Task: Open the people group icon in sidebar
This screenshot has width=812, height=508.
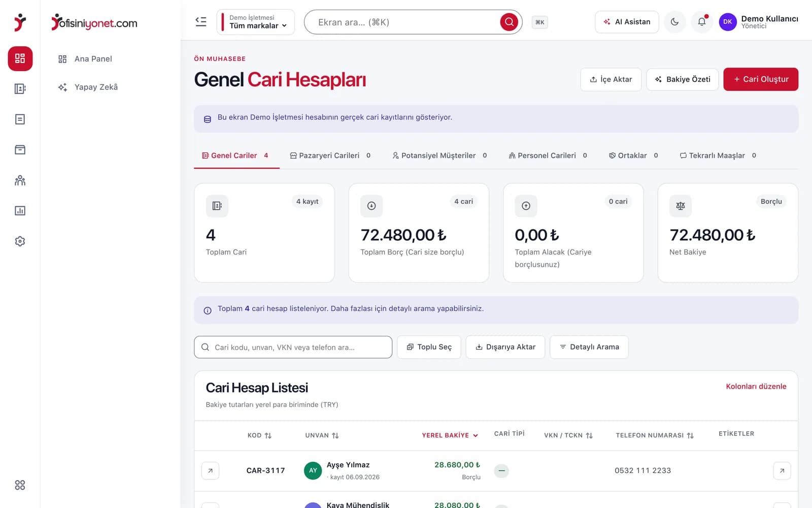Action: tap(20, 180)
